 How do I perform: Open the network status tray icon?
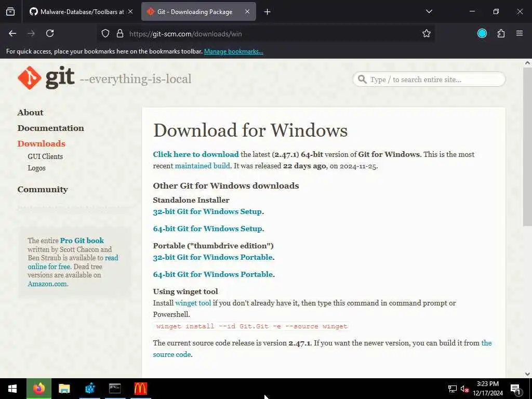(453, 389)
